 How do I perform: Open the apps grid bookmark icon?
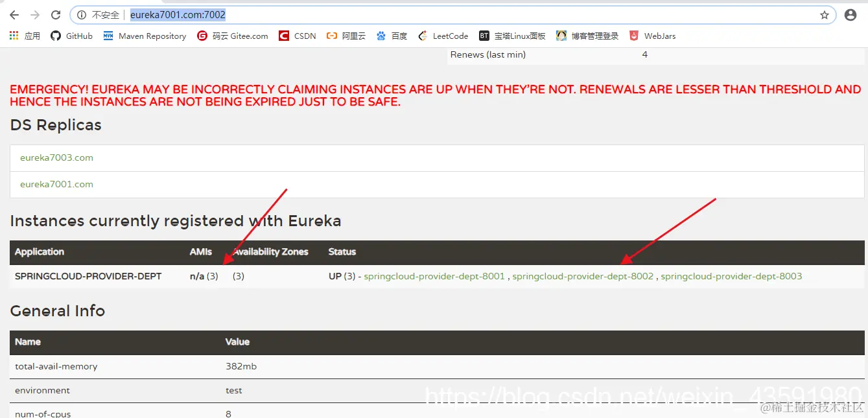[14, 36]
